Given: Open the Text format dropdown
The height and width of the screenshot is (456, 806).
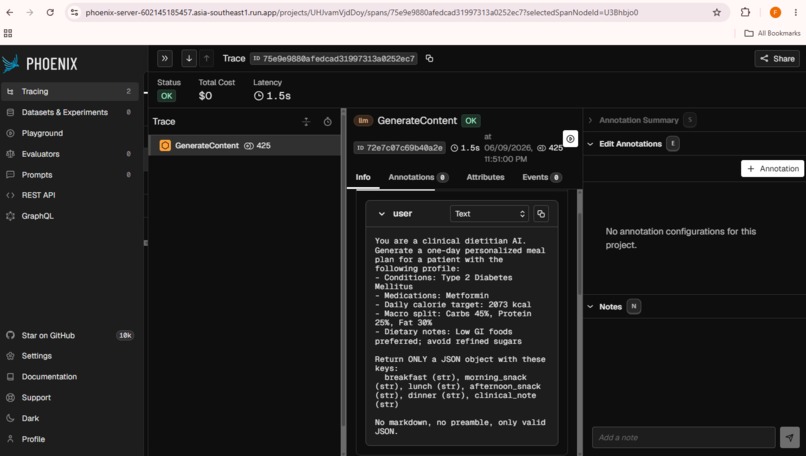Looking at the screenshot, I should (x=489, y=214).
